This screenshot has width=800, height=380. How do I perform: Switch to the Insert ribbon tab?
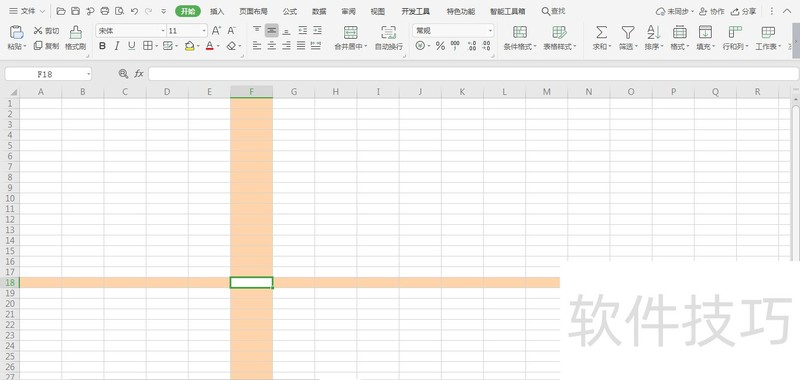point(217,11)
